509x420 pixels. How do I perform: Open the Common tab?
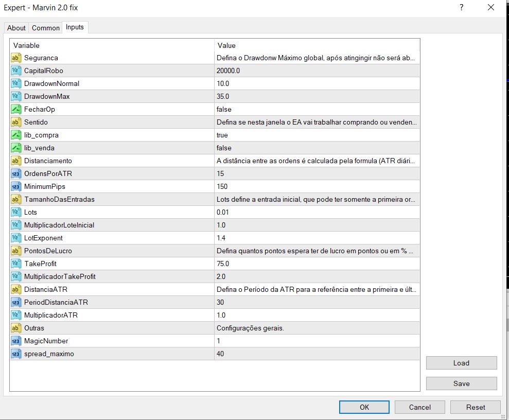(46, 28)
